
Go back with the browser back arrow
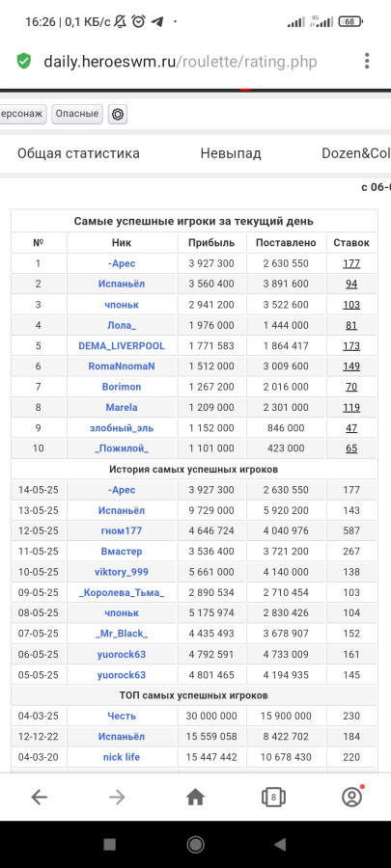click(39, 797)
